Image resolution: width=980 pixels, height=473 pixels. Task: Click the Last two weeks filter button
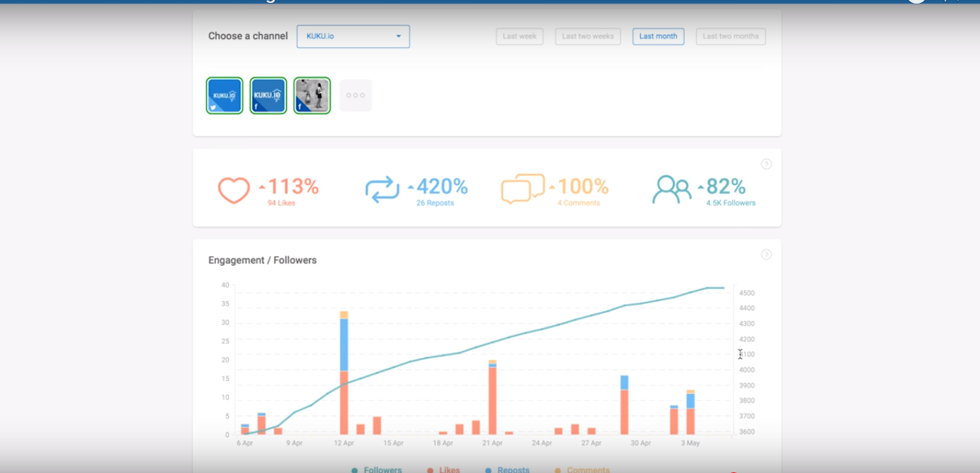point(588,36)
